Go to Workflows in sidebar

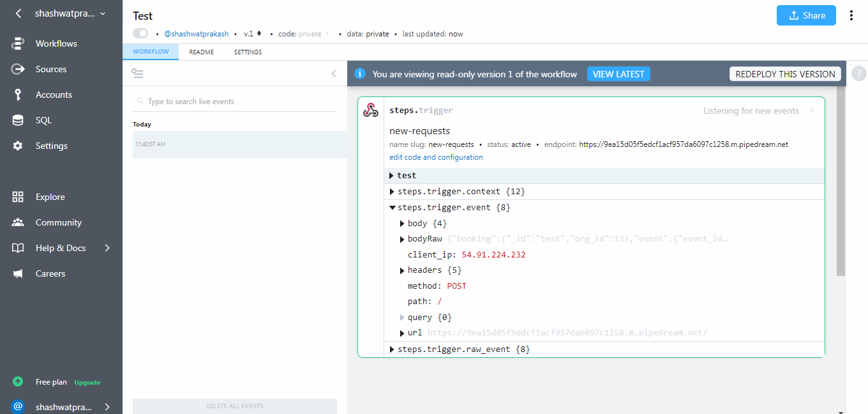tap(56, 43)
